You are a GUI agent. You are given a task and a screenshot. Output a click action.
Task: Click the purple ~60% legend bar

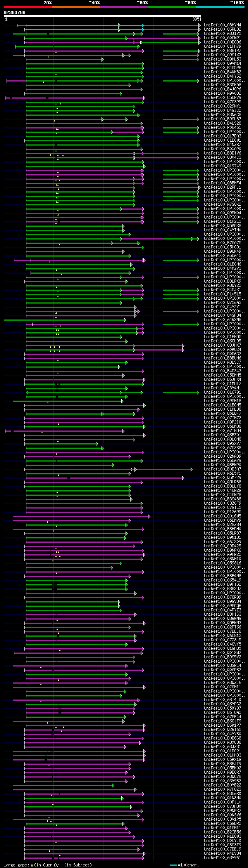tap(124, 7)
